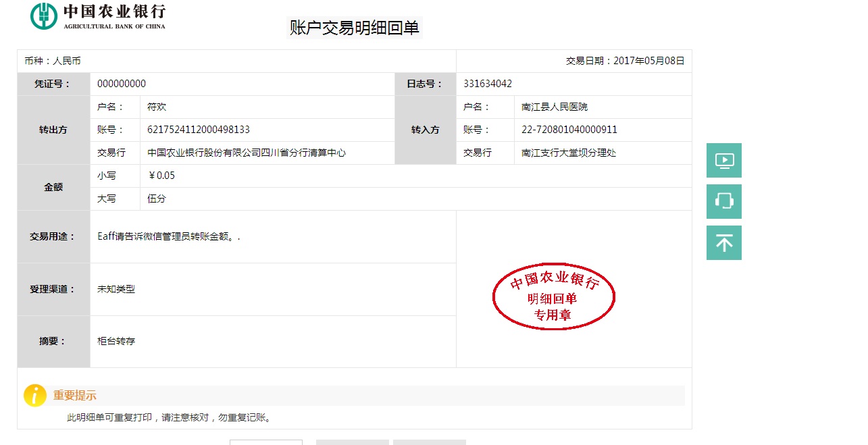The height and width of the screenshot is (445, 868).
Task: Click the 摘要 label cell
Action: tap(53, 341)
